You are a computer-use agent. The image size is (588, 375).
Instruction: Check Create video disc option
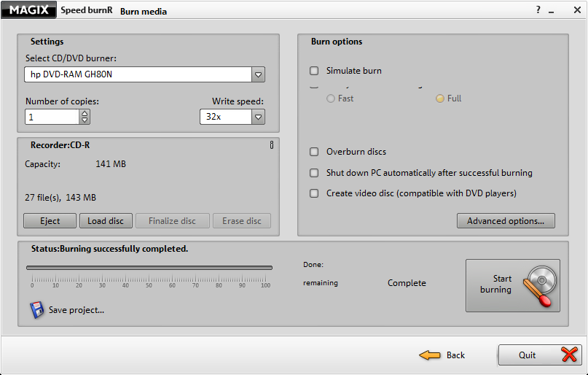point(314,193)
